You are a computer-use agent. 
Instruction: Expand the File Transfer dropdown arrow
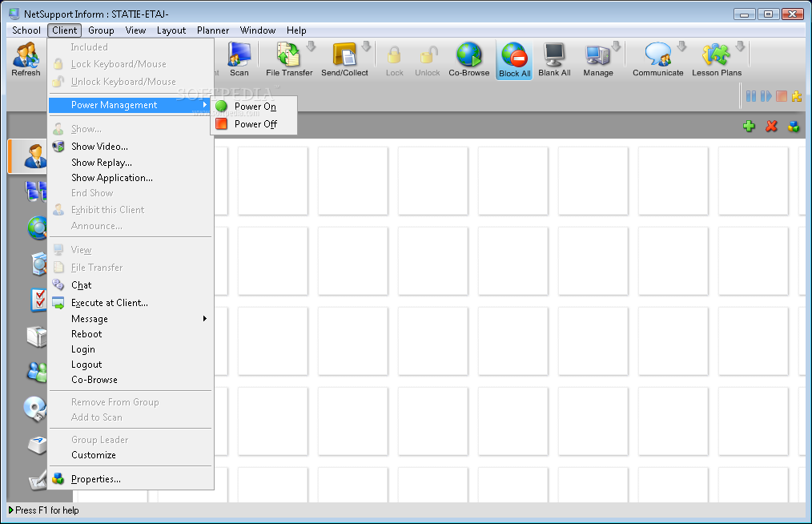tap(311, 46)
